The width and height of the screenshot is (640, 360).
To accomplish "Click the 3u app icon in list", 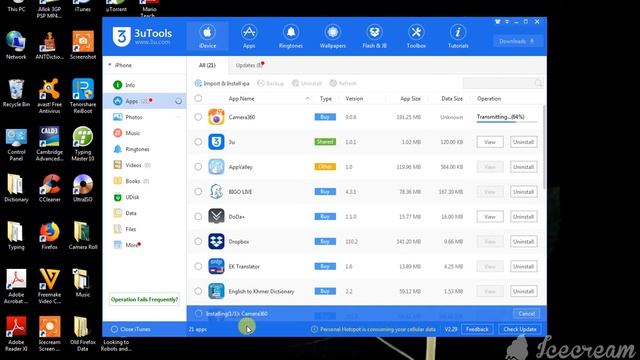I will click(x=216, y=142).
